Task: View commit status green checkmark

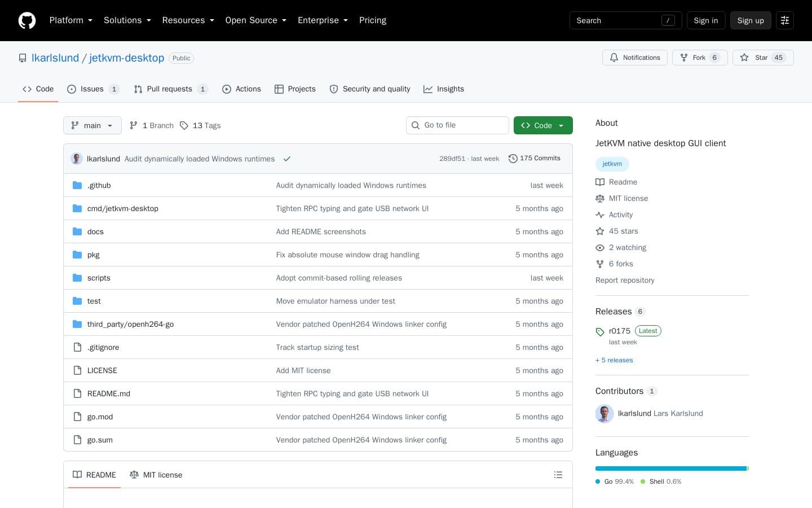Action: (x=287, y=159)
